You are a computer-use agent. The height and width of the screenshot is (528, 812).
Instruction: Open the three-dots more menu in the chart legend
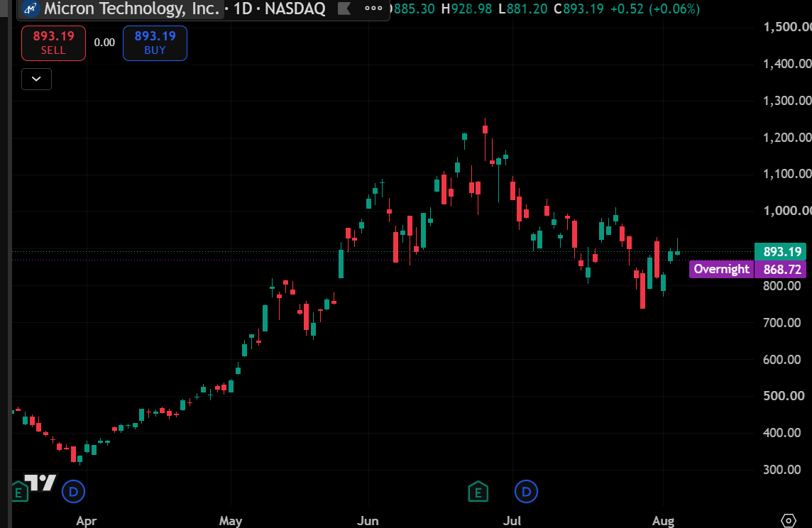(373, 9)
